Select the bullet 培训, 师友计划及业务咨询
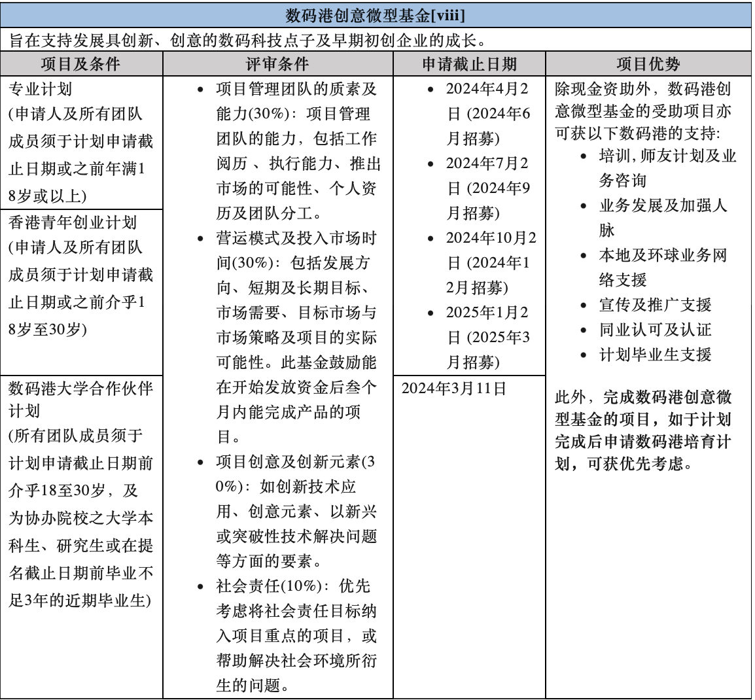The width and height of the screenshot is (755, 700). tap(667, 168)
